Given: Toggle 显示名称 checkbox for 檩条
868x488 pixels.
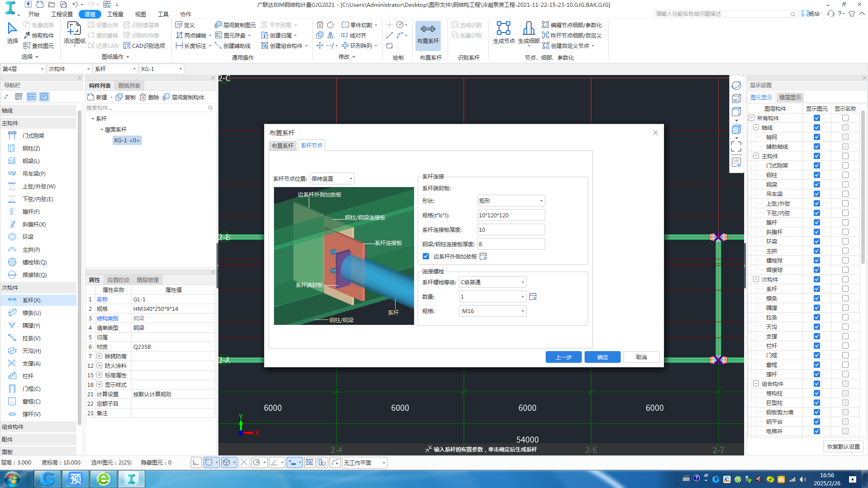Looking at the screenshot, I should (845, 299).
